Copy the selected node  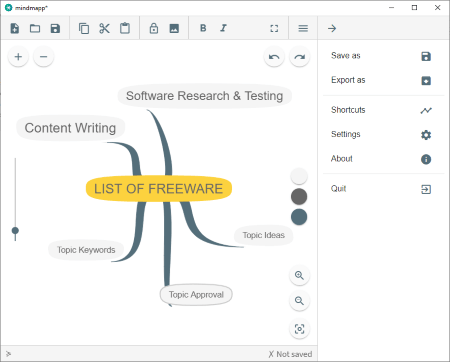[x=84, y=28]
